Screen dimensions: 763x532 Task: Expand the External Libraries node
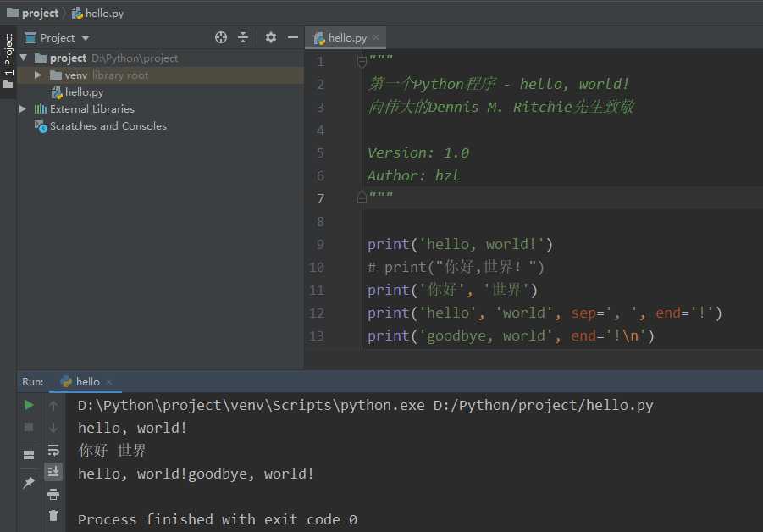[23, 109]
